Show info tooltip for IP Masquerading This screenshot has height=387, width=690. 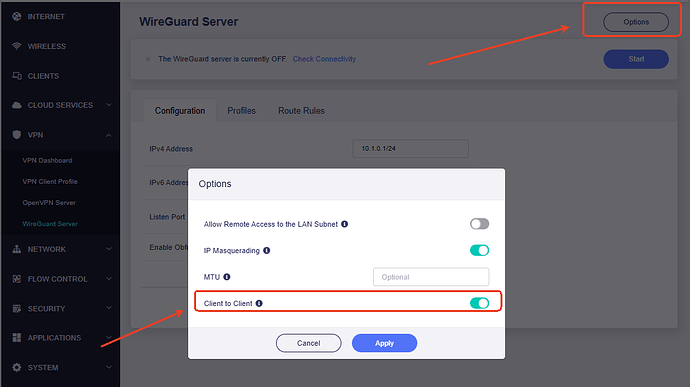[267, 251]
